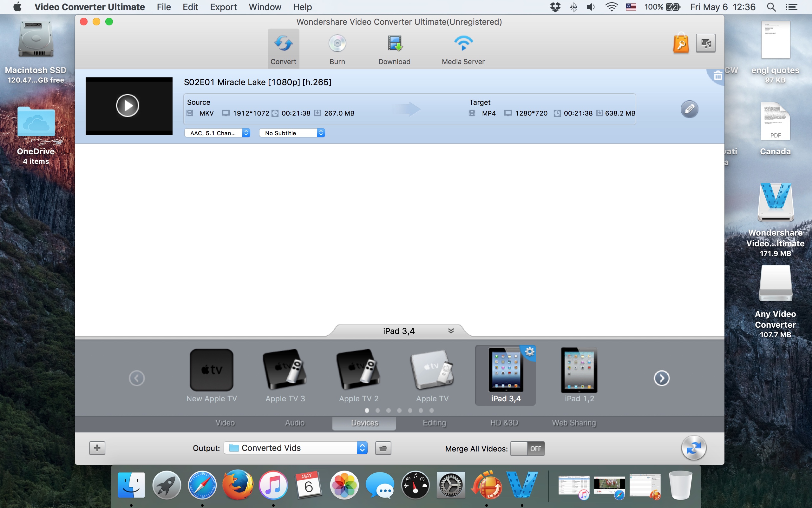Jump to second preset page dot

click(377, 411)
